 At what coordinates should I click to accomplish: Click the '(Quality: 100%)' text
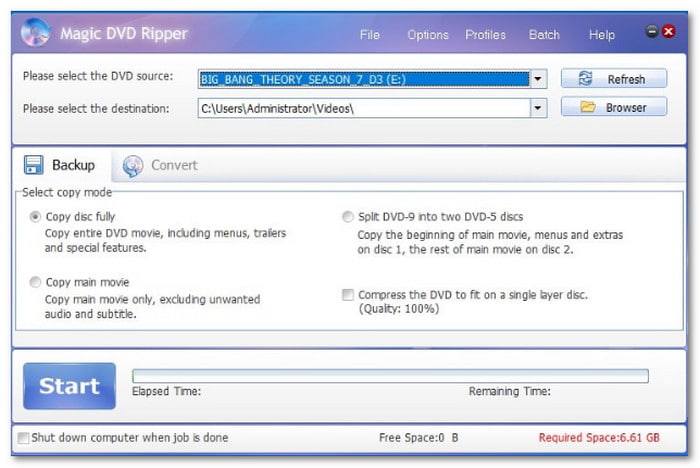(399, 309)
